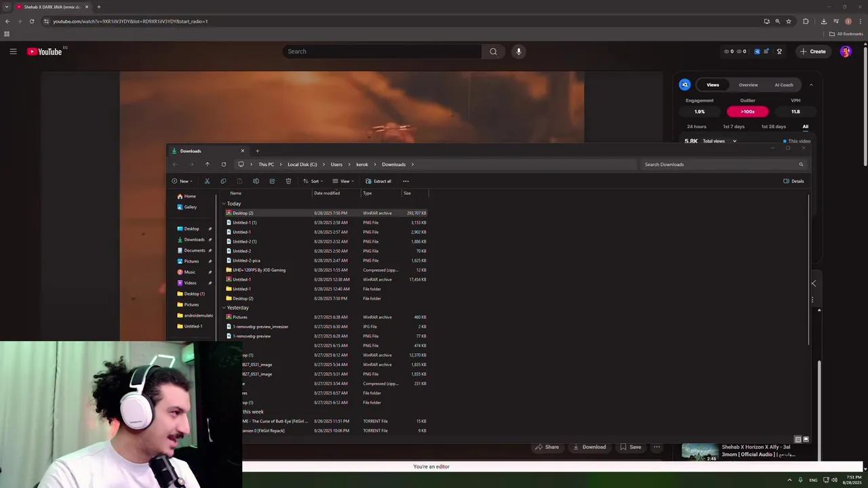Image resolution: width=868 pixels, height=488 pixels.
Task: Open Music in Explorer navigation pane
Action: pos(190,272)
